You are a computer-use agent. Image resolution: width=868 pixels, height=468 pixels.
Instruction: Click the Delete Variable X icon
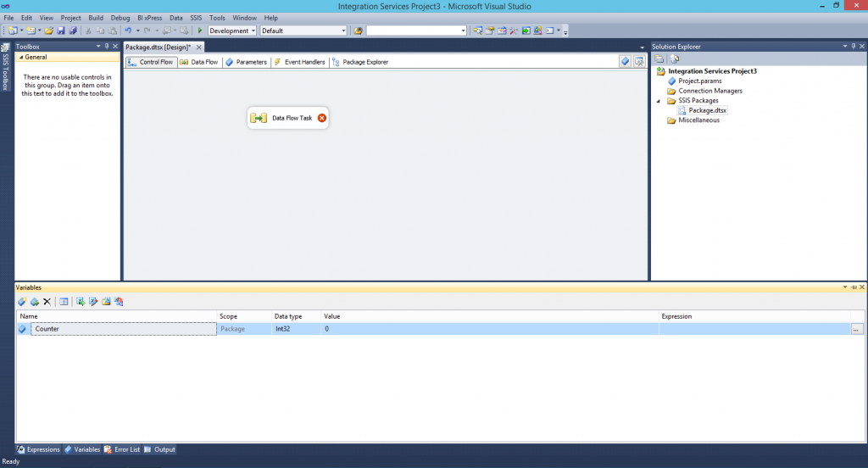(x=47, y=301)
